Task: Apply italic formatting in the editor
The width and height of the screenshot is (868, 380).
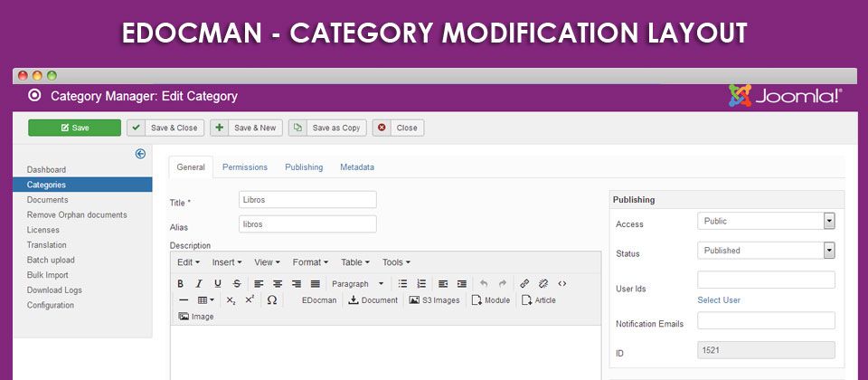Action: [x=199, y=283]
